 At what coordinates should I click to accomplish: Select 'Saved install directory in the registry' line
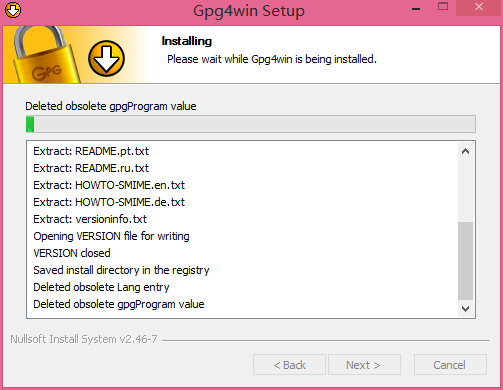coord(121,270)
